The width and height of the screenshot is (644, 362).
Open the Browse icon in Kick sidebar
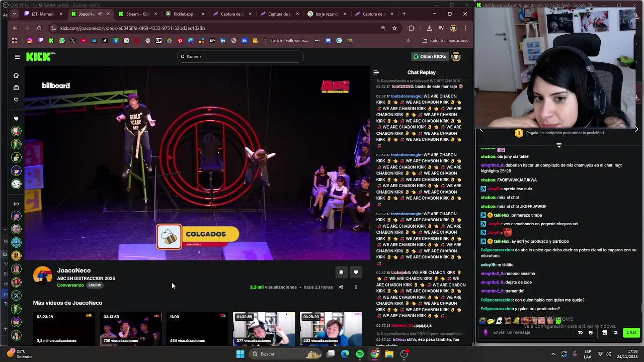pos(16,87)
